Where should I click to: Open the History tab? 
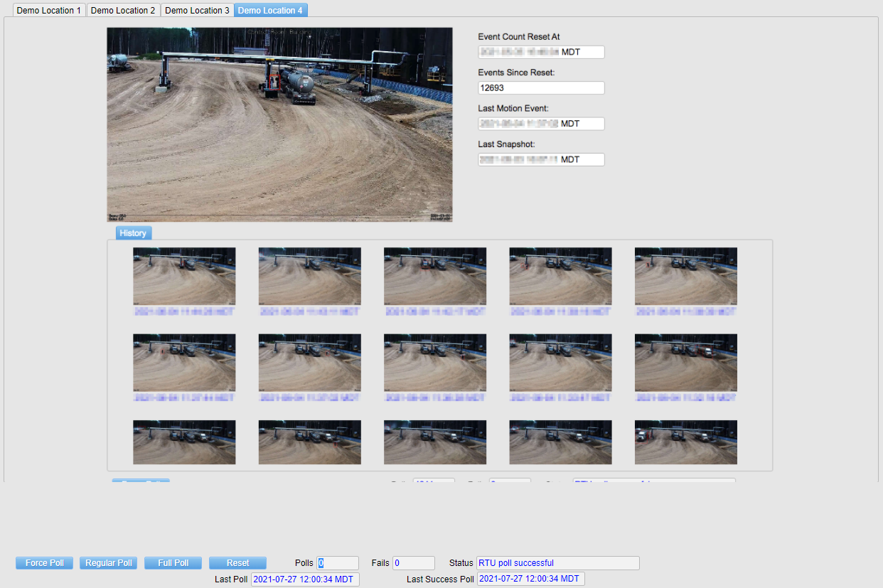coord(133,233)
